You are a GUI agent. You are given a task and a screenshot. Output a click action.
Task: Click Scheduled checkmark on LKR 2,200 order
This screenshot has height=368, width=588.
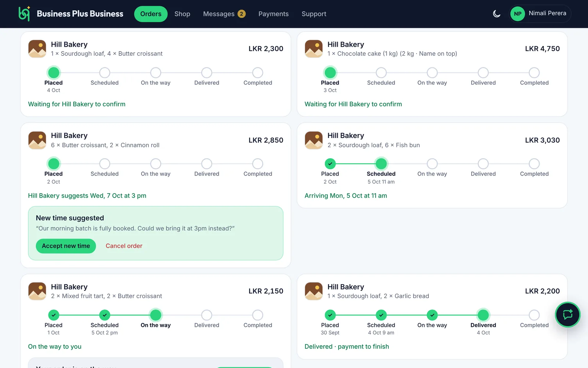(x=381, y=315)
